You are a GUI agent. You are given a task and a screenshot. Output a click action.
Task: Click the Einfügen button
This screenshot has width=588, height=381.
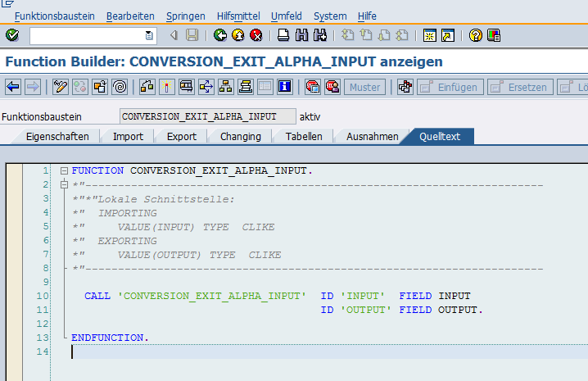(450, 87)
